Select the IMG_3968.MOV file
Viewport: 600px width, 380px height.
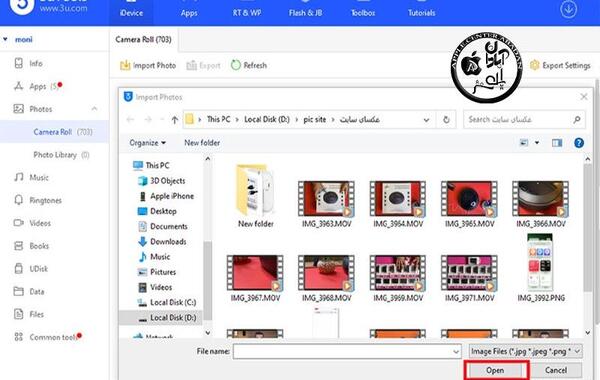click(x=326, y=279)
